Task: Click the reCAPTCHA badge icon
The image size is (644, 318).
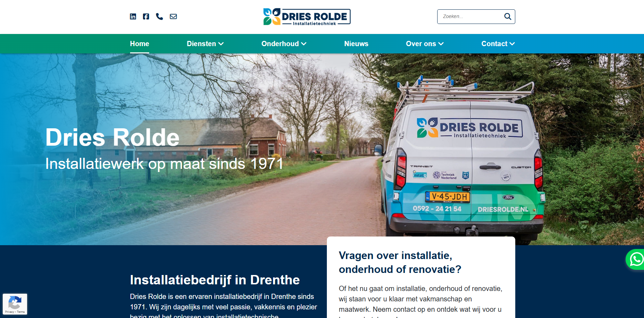Action: click(x=15, y=302)
